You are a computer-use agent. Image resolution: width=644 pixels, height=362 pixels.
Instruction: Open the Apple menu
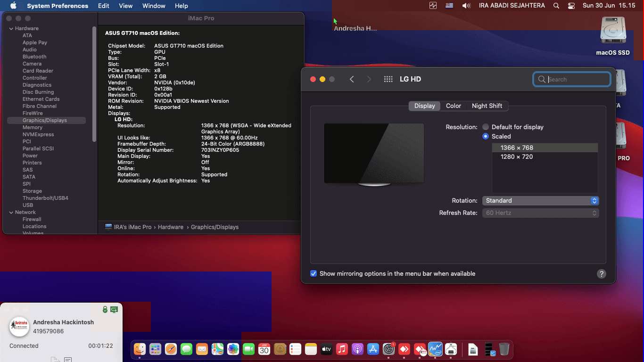[13, 6]
